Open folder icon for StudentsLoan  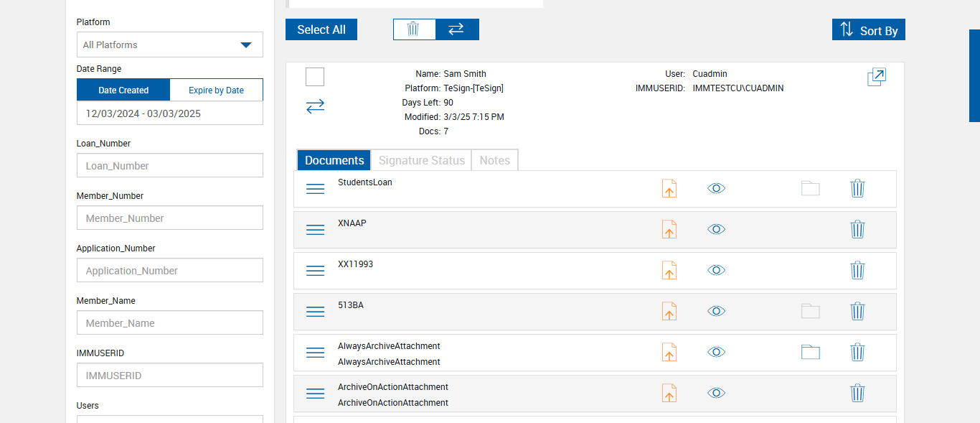point(811,189)
